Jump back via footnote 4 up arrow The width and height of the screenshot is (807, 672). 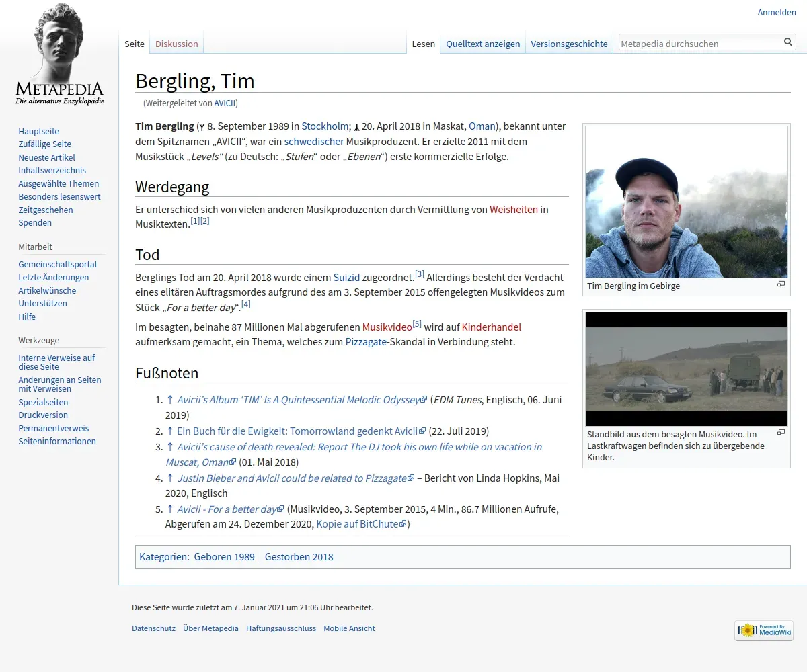coord(170,478)
